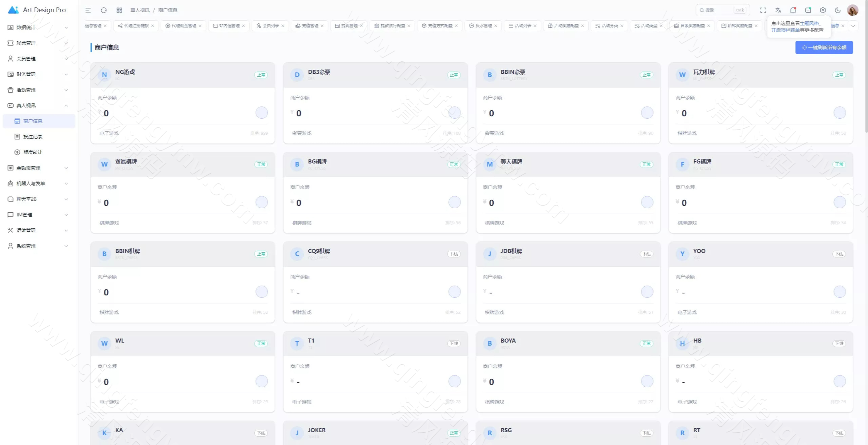Collapse the 真人视讯 sidebar section
This screenshot has width=868, height=445.
pyautogui.click(x=37, y=105)
